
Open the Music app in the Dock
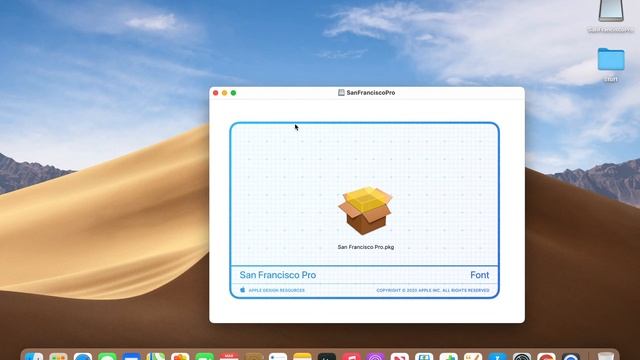coord(351,356)
